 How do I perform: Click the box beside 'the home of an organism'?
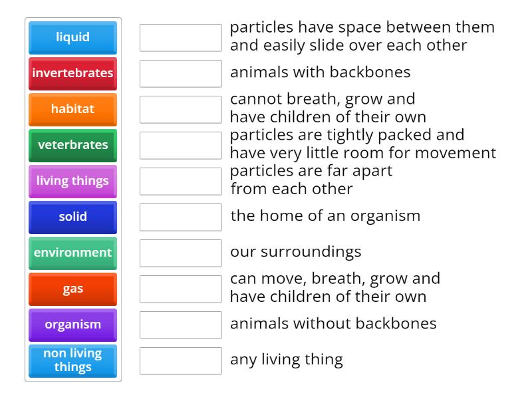click(180, 216)
